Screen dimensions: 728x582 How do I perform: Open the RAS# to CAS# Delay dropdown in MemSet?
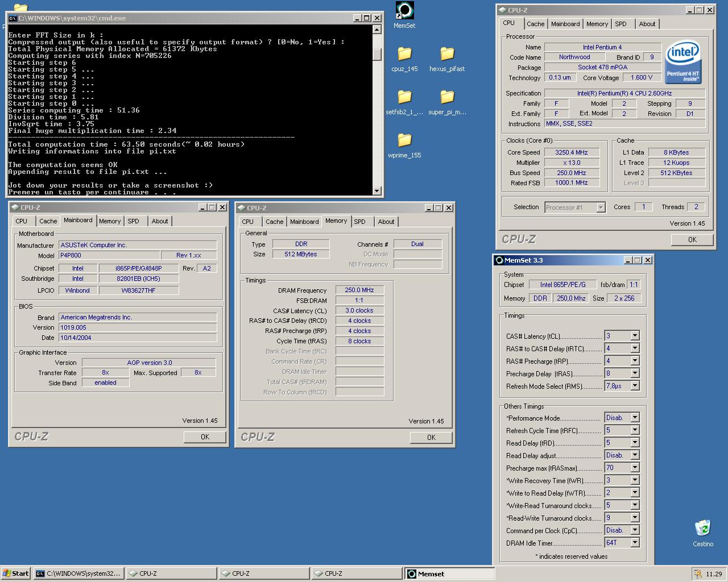(x=635, y=348)
